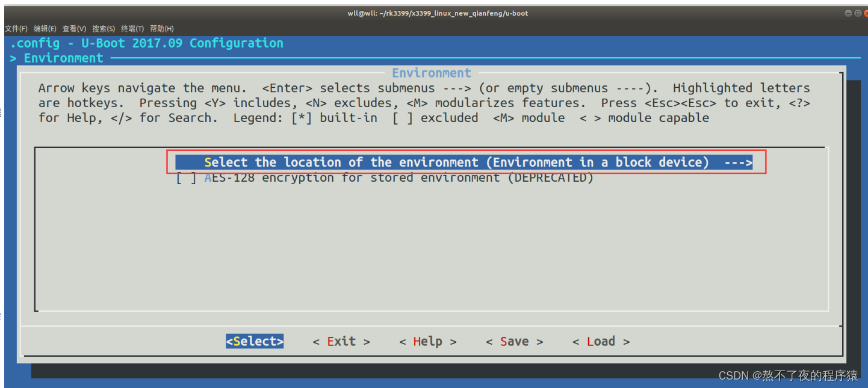
Task: Open the 终端(T) menu
Action: (132, 28)
